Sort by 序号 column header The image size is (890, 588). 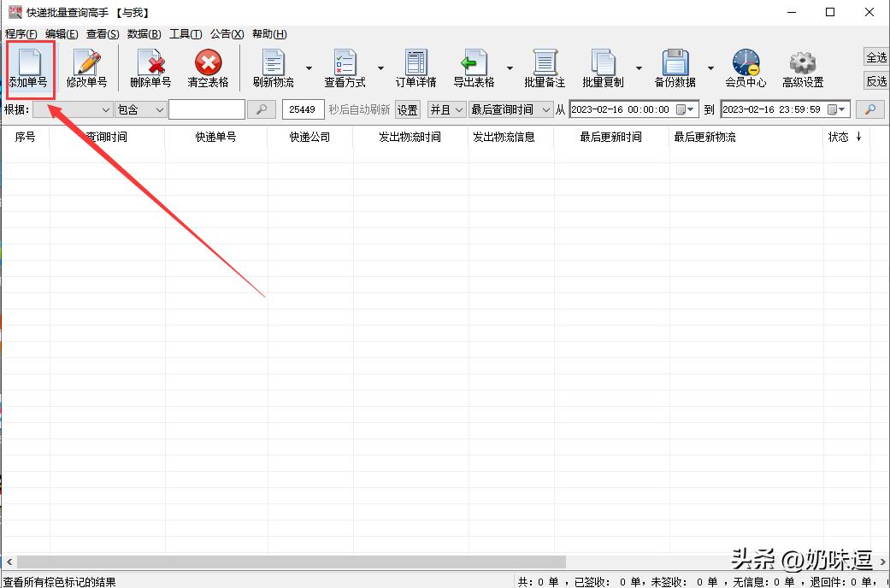[26, 137]
